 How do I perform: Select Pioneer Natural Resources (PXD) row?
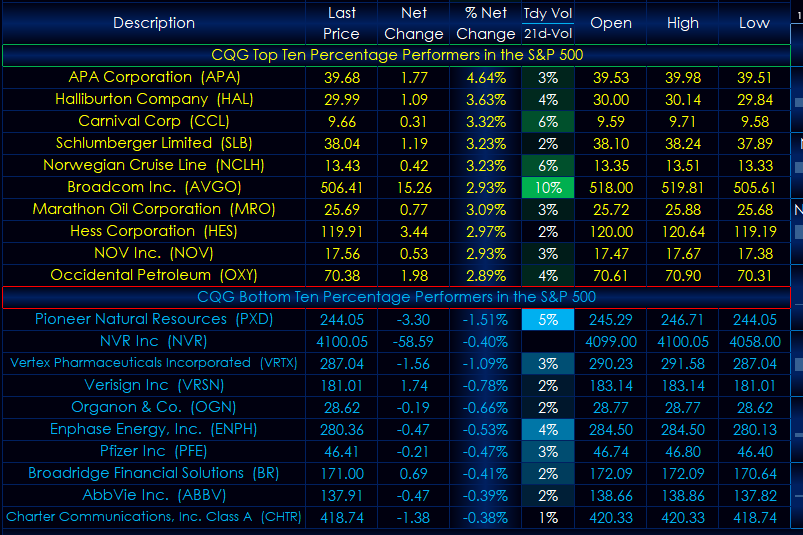(397, 320)
